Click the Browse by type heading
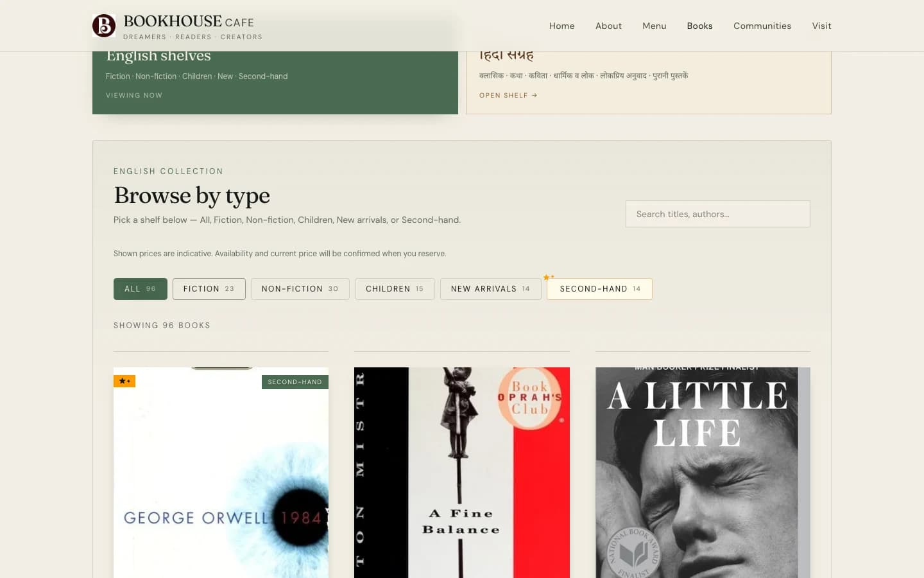This screenshot has width=924, height=578. 192,195
